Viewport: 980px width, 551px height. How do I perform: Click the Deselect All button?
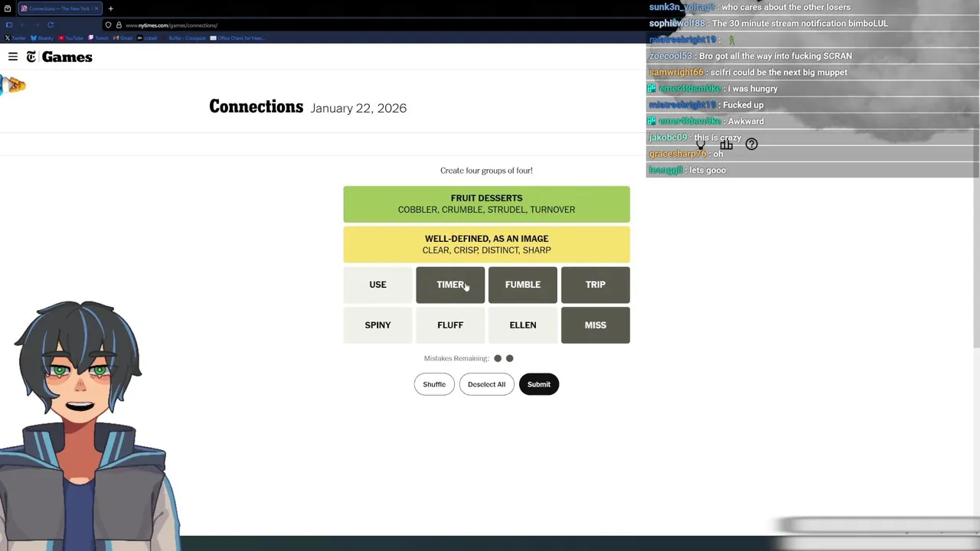[486, 384]
